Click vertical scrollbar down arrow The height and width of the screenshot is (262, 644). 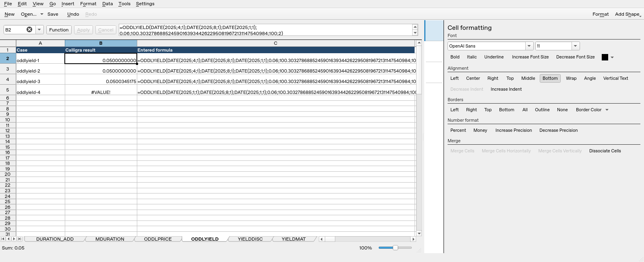(419, 233)
